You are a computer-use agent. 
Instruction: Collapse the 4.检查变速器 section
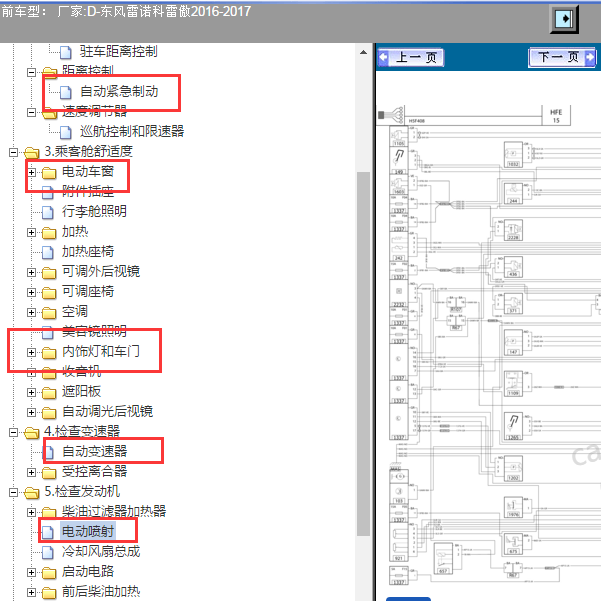pos(14,432)
